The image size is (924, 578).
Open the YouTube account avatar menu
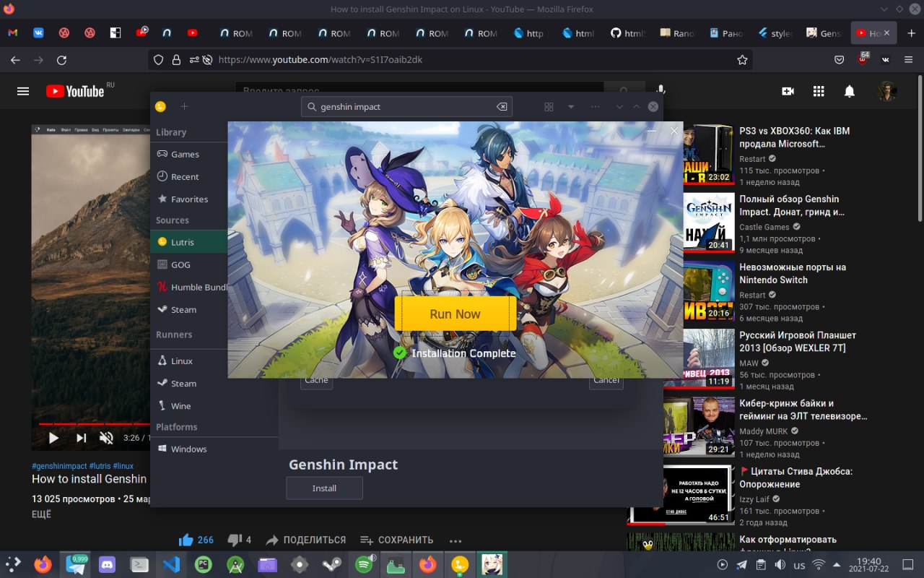887,91
